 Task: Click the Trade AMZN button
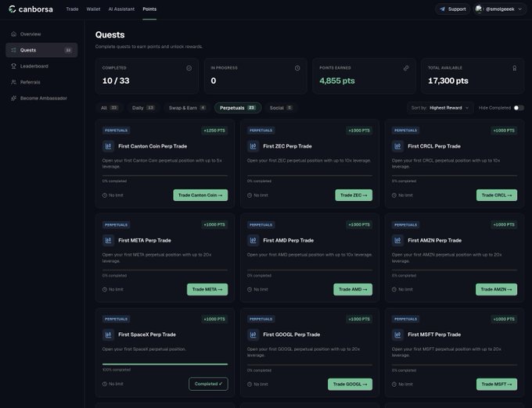(x=496, y=289)
